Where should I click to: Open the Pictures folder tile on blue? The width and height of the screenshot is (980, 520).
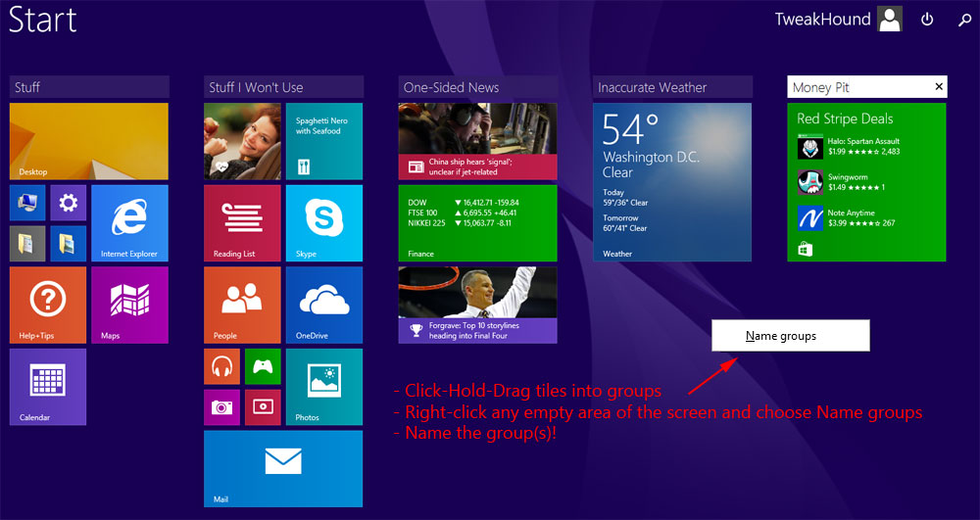(x=69, y=244)
